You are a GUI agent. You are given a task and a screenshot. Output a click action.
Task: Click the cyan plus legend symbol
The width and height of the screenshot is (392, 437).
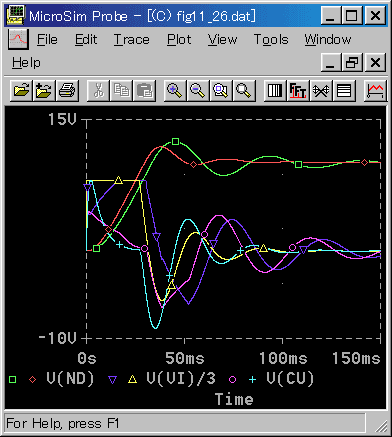tap(252, 379)
